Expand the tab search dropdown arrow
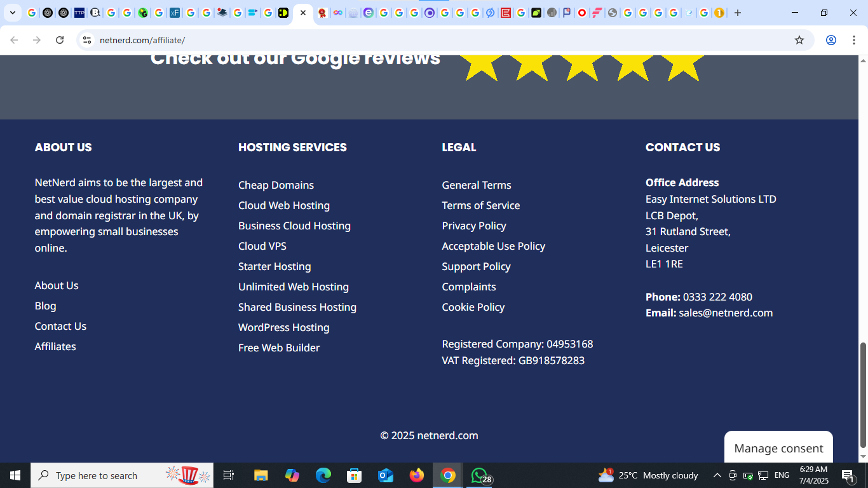Viewport: 868px width, 488px height. 12,13
